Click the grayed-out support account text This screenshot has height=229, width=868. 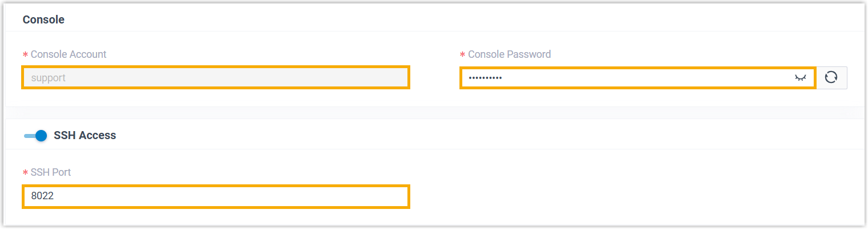49,78
